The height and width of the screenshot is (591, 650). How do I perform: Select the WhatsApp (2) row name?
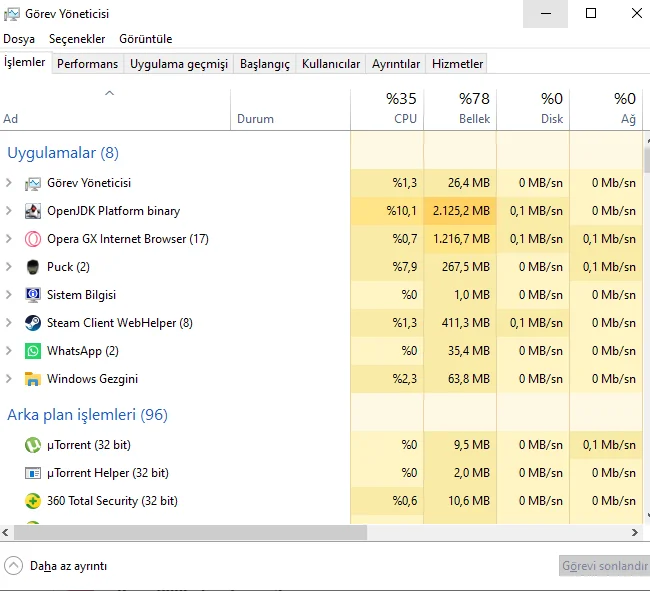[83, 351]
